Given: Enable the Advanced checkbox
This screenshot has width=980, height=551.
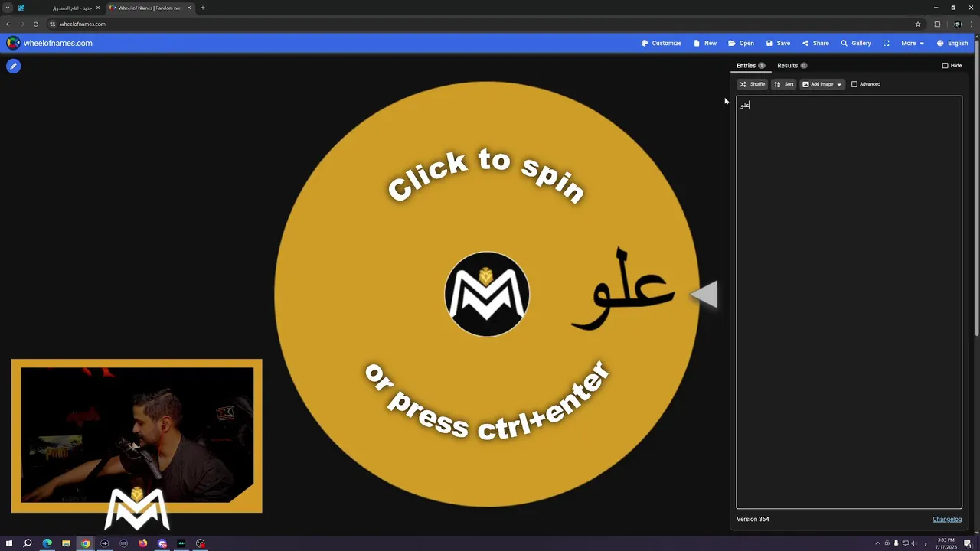Looking at the screenshot, I should 854,84.
